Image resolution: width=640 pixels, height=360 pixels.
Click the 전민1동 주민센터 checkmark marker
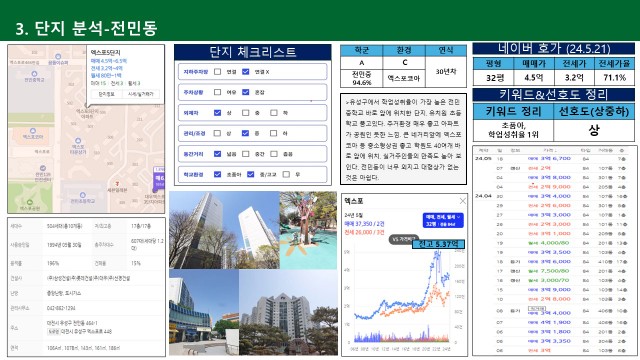point(43,168)
